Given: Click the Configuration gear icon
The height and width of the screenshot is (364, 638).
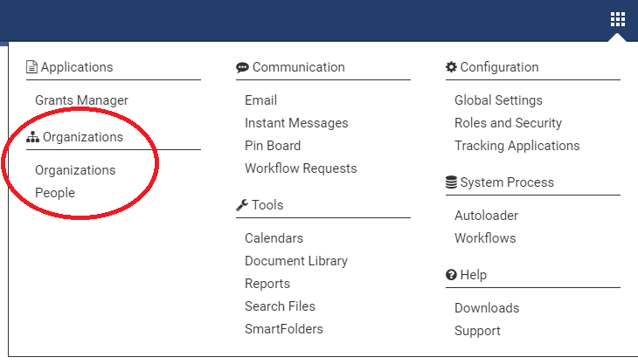Looking at the screenshot, I should pyautogui.click(x=451, y=67).
